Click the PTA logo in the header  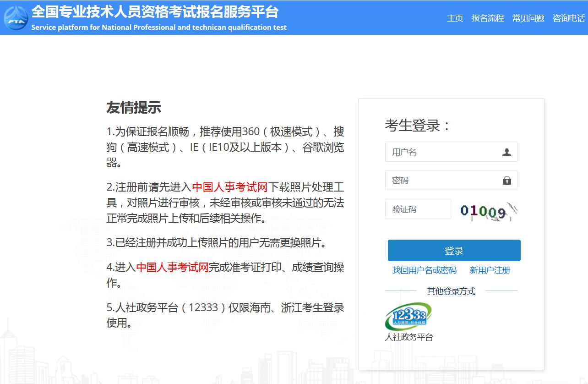(16, 18)
